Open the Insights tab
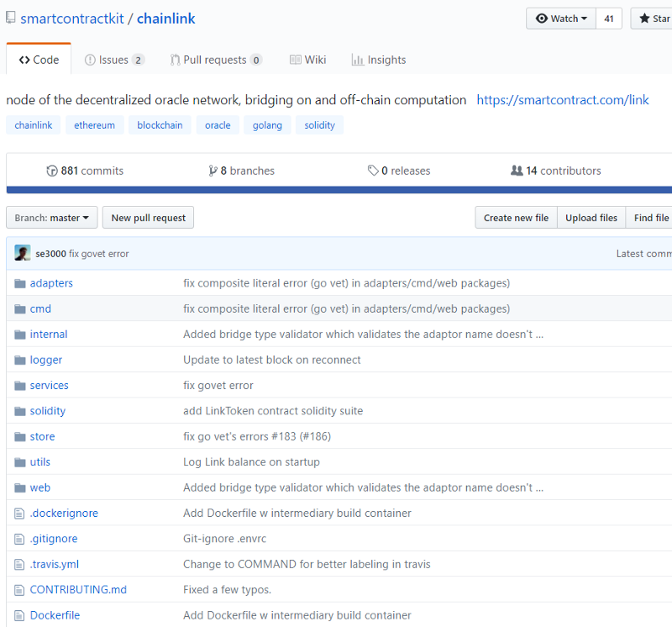This screenshot has height=627, width=672. [x=379, y=60]
